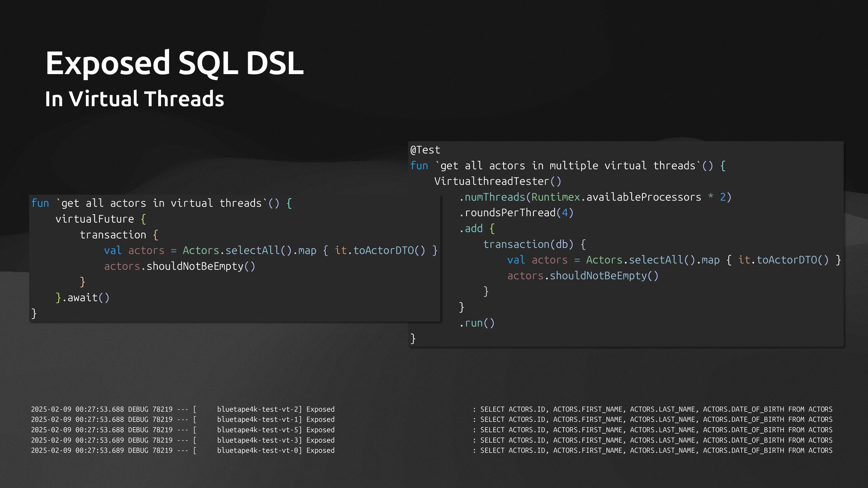Click the 'In Virtual Threads' subtitle
The image size is (868, 488).
click(134, 99)
